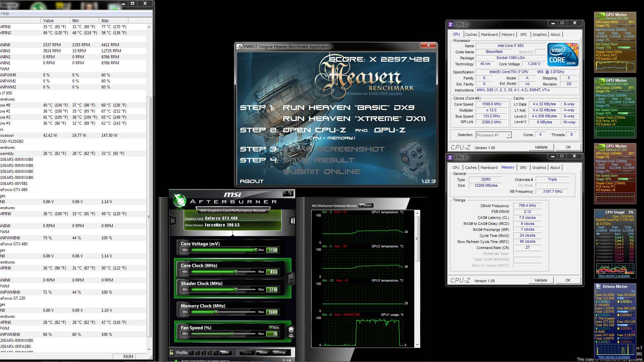
Task: Click the GeForce GTX 480 GPU Meter icon at the top
Action: click(600, 15)
